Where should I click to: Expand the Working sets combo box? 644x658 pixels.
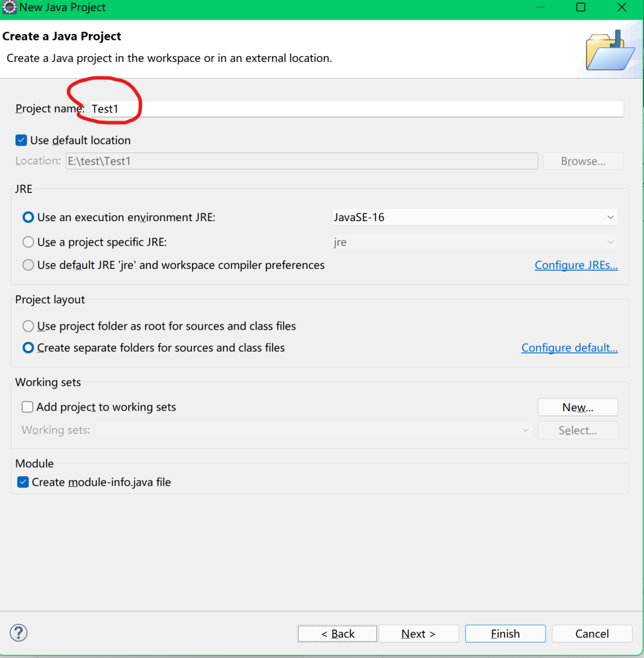[314, 430]
